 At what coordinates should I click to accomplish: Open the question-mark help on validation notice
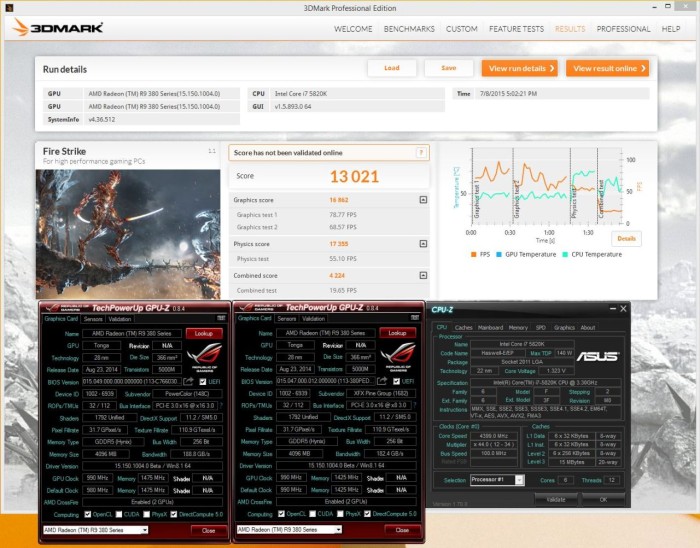421,153
